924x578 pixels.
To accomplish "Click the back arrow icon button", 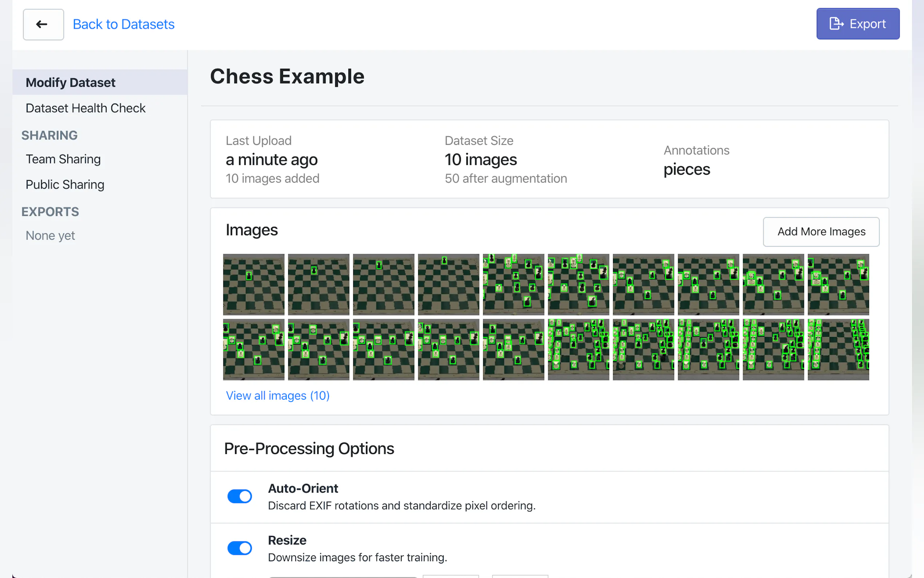I will click(x=43, y=24).
